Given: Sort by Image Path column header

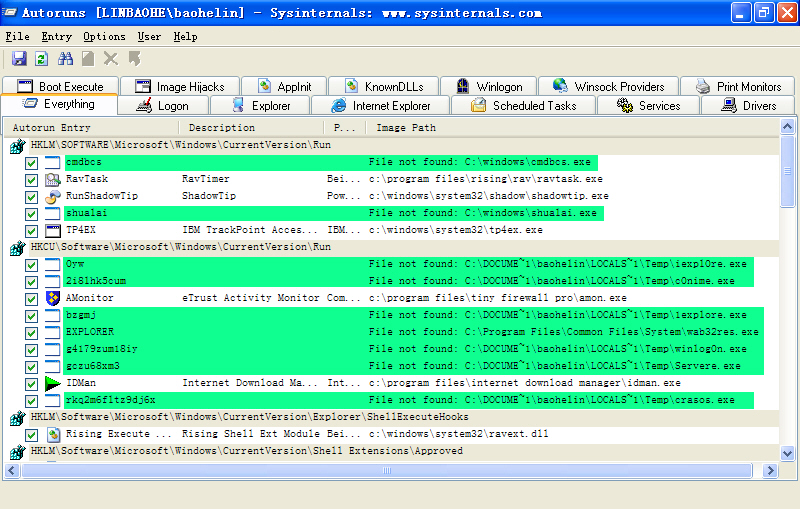Looking at the screenshot, I should tap(405, 128).
